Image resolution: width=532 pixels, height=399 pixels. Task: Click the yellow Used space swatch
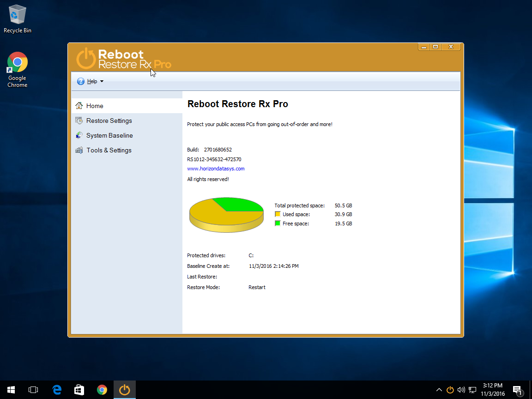(x=278, y=214)
